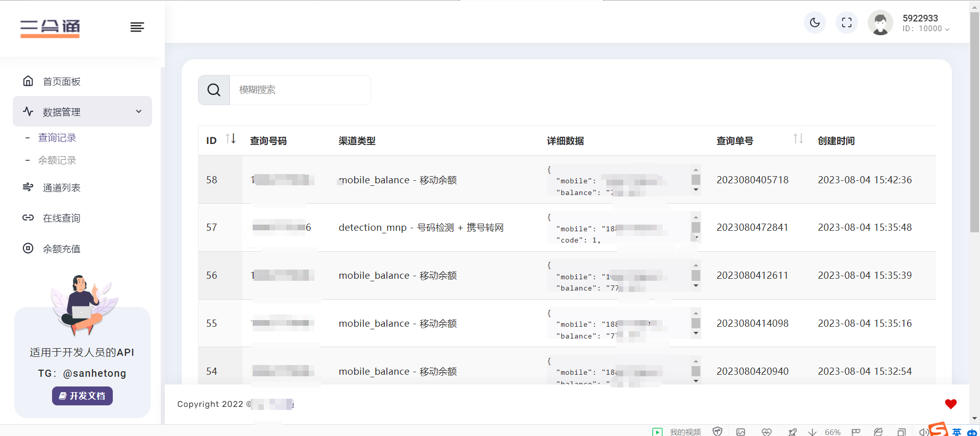Open 在线查询 online query page
980x436 pixels.
(61, 219)
